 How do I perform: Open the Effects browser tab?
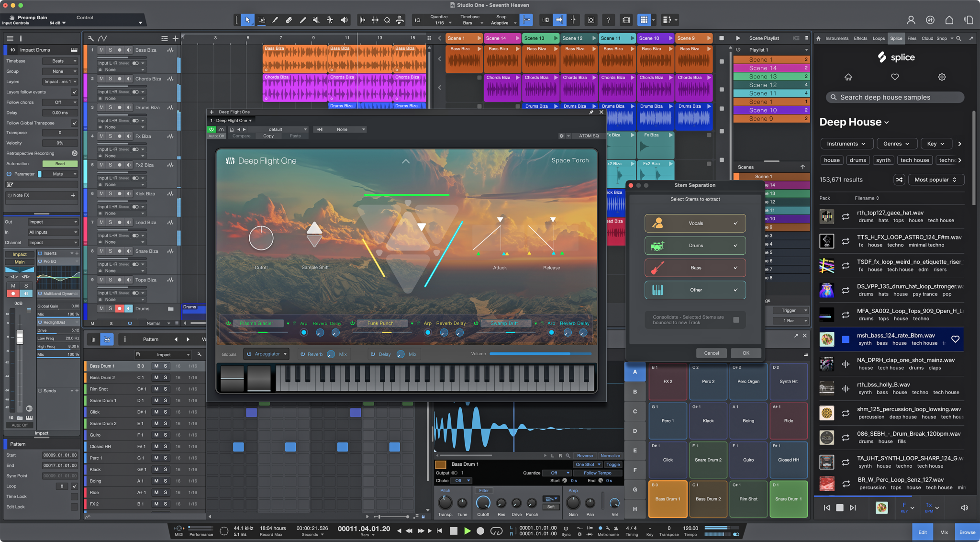point(860,38)
